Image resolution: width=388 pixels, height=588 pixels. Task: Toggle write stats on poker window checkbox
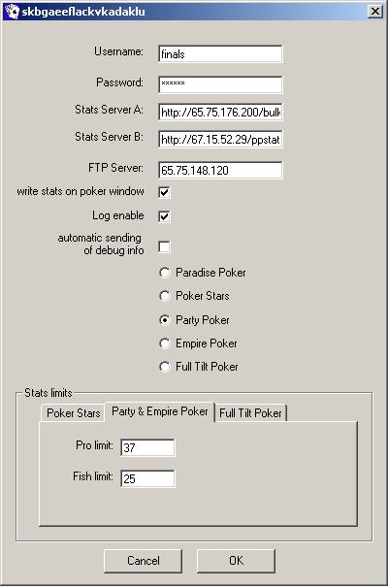coord(164,192)
